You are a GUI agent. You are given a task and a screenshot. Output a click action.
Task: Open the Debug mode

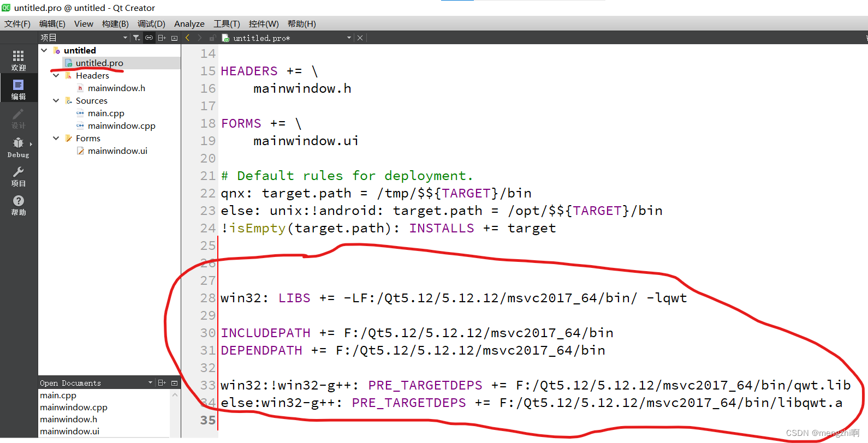pyautogui.click(x=19, y=147)
